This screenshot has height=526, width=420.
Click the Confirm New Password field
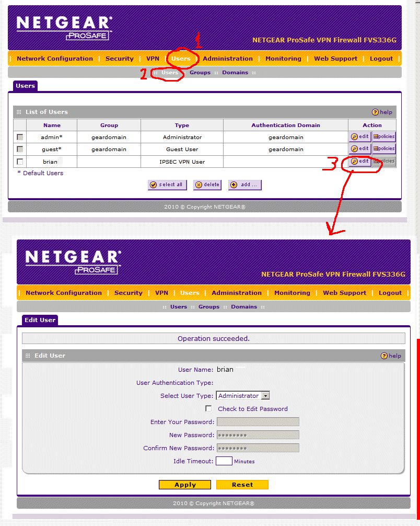click(258, 448)
